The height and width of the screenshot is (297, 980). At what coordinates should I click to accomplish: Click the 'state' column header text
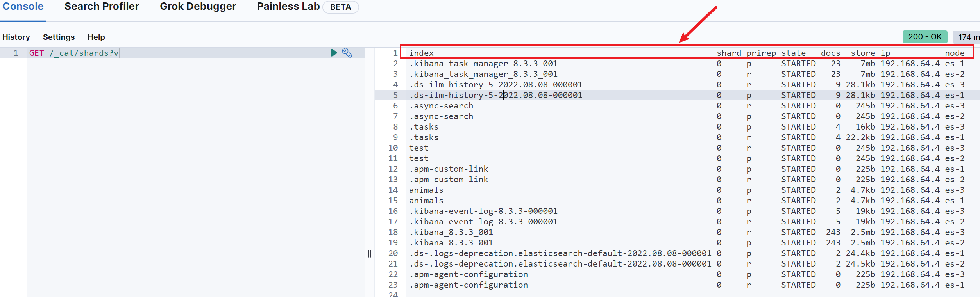coord(793,53)
